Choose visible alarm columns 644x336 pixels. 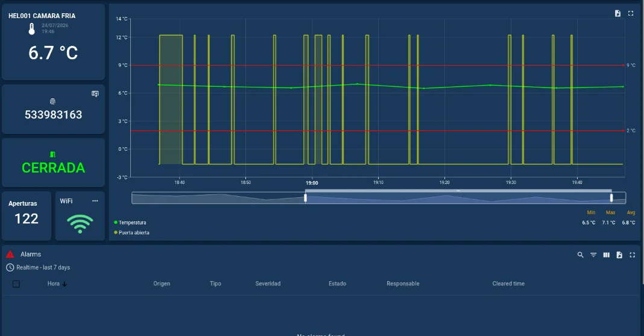point(606,255)
